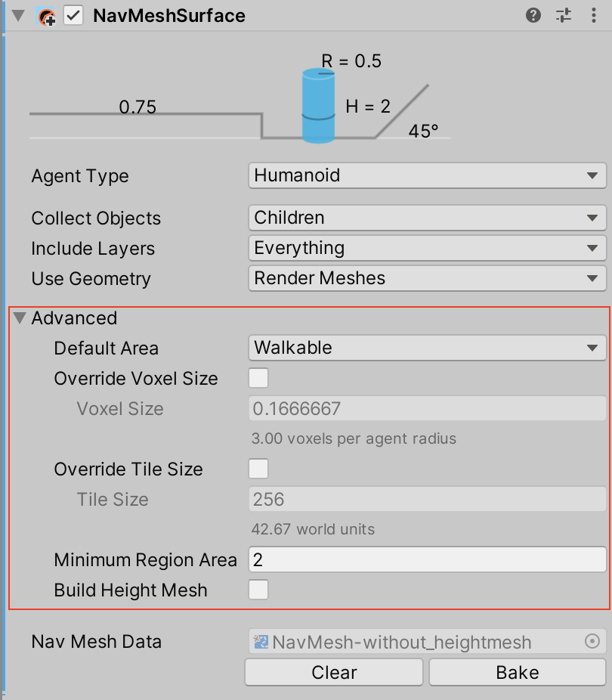Collapse the NavMeshSurface component foldout
This screenshot has height=700, width=612.
click(19, 16)
